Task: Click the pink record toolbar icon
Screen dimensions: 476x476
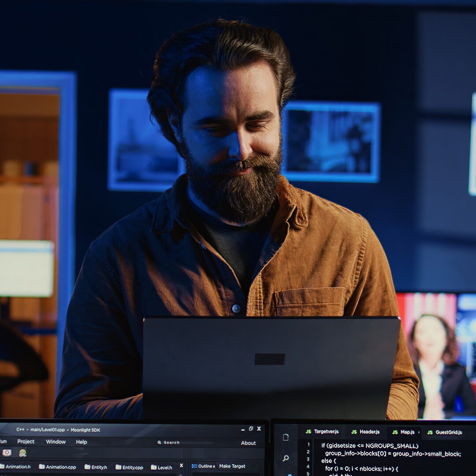Action: 7,453
